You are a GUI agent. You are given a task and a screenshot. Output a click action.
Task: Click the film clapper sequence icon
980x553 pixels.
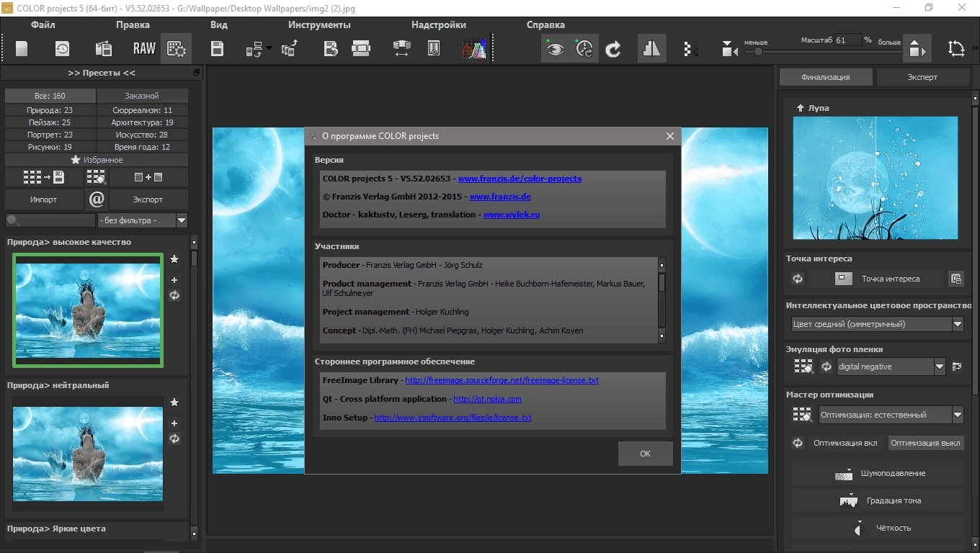click(103, 48)
